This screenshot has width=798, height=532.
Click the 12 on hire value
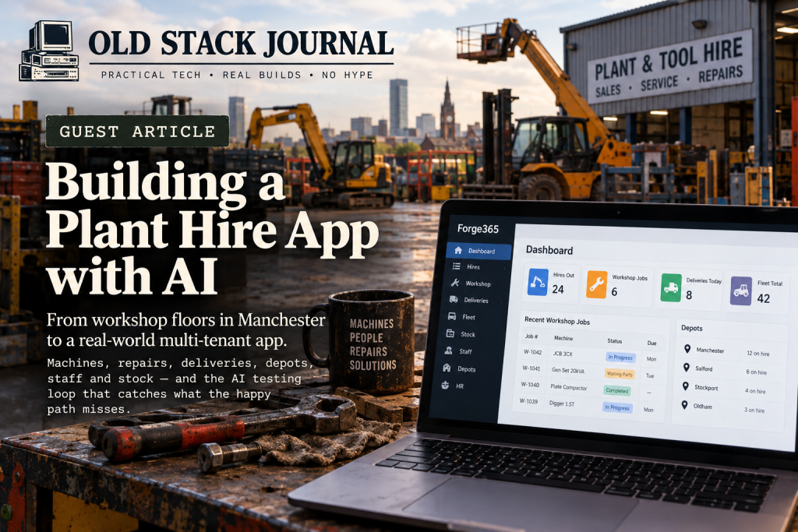click(x=757, y=354)
